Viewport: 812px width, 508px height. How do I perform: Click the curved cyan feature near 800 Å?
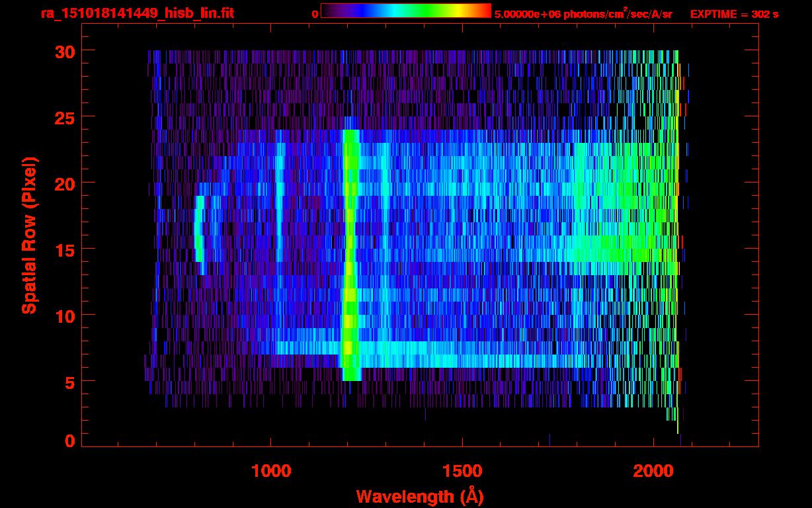point(199,235)
